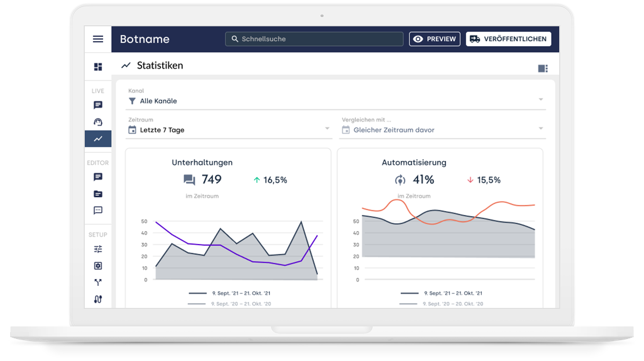The image size is (644, 361).
Task: Click into the Schnellsuche search field
Action: (x=314, y=39)
